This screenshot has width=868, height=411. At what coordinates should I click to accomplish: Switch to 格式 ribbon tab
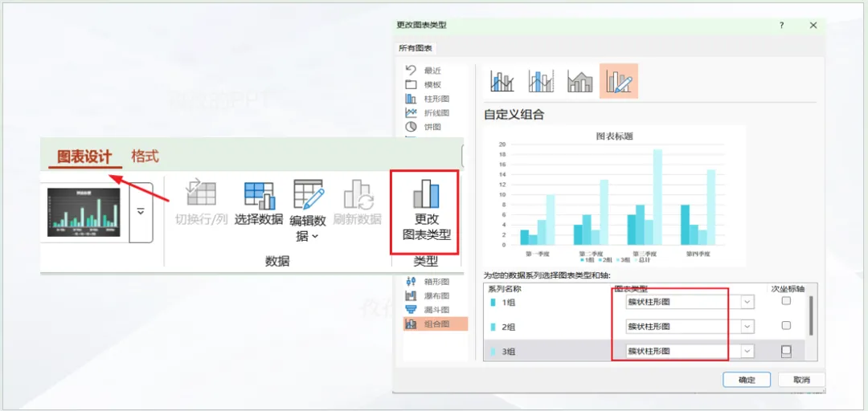coord(145,157)
